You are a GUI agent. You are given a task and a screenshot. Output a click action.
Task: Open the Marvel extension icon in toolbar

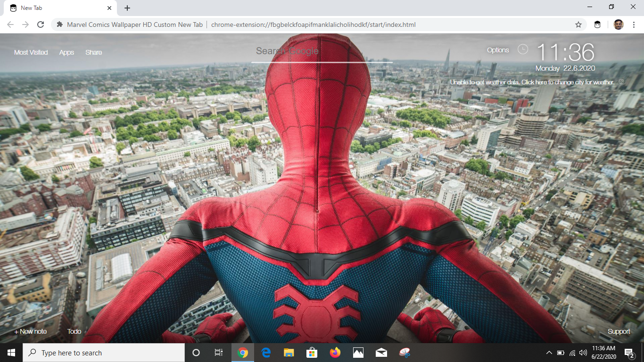pos(597,25)
